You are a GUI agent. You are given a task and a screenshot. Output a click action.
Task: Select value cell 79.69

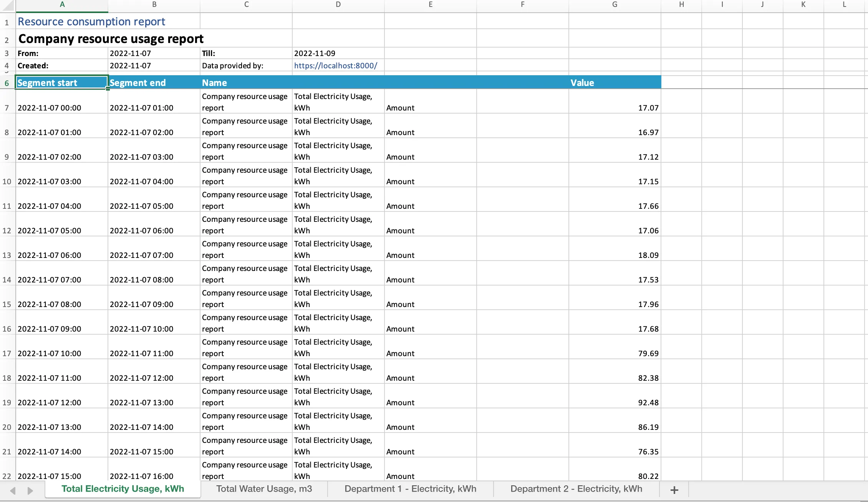pos(615,347)
